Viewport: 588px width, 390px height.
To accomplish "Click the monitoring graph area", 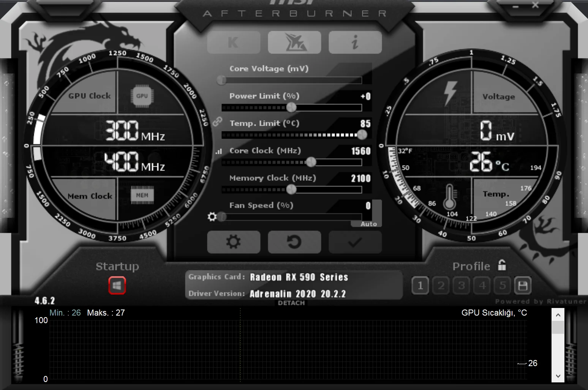I will pyautogui.click(x=288, y=349).
